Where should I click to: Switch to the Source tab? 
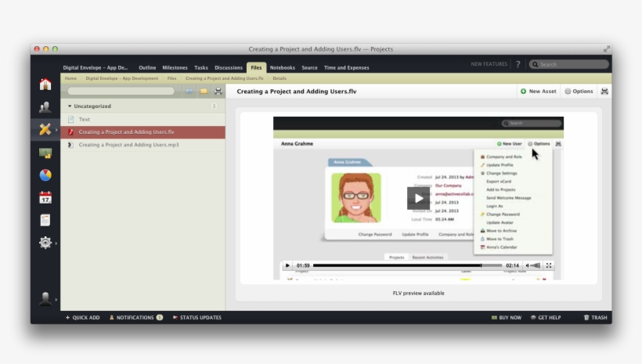(309, 67)
